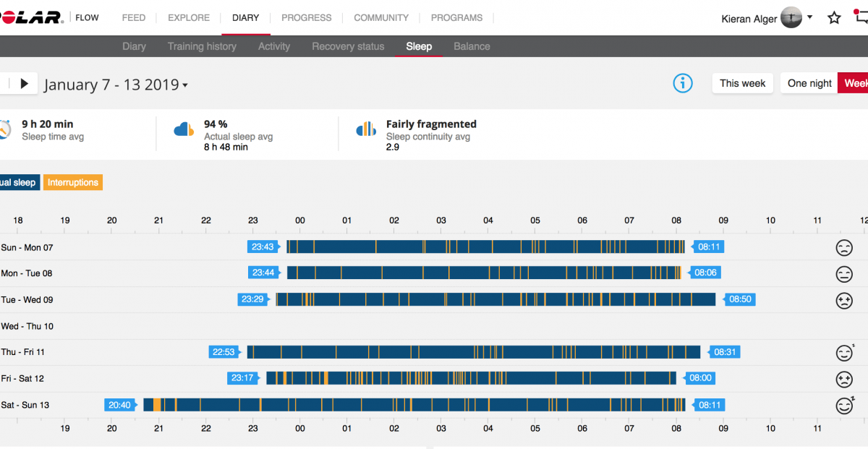
Task: Click sleep rating face for Sun - Mon 07
Action: coord(843,248)
